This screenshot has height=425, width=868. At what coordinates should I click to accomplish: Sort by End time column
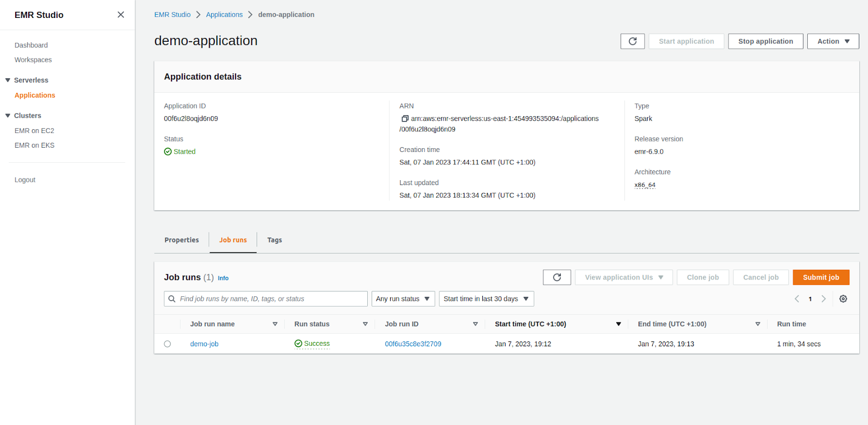[758, 324]
